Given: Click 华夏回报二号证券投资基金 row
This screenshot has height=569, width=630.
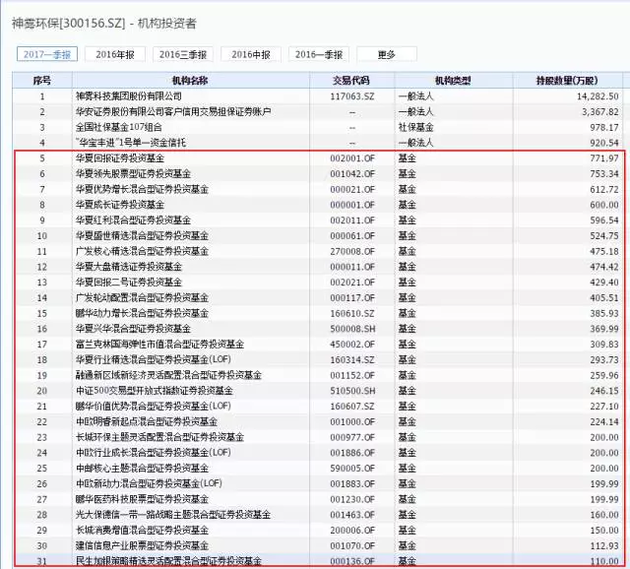Looking at the screenshot, I should pos(317,282).
